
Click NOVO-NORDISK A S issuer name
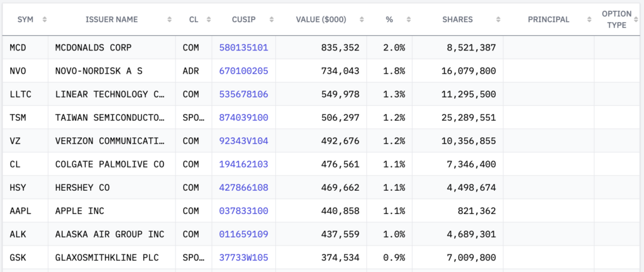(x=99, y=71)
